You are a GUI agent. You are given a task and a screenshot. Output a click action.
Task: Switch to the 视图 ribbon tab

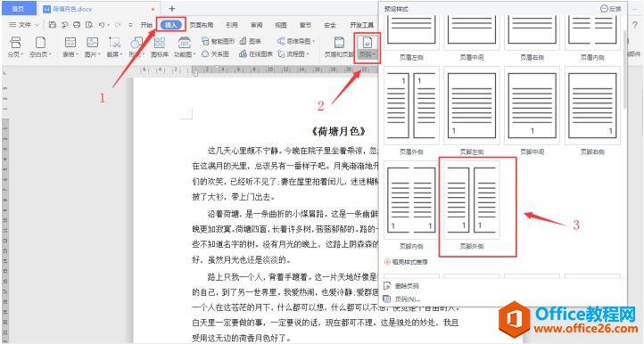coord(281,25)
